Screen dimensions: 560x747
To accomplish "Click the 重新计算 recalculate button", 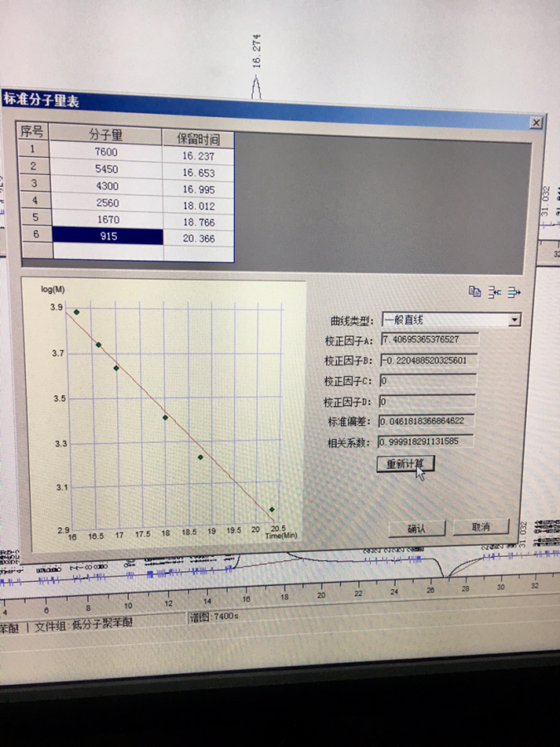I will 405,463.
